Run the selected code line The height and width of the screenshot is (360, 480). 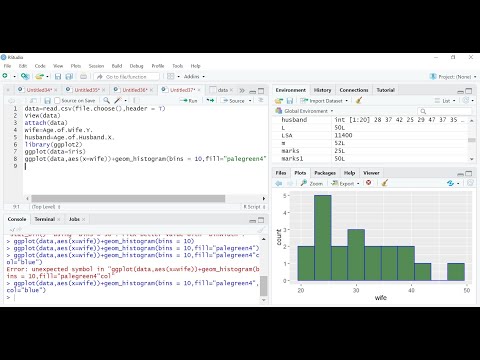[x=189, y=100]
